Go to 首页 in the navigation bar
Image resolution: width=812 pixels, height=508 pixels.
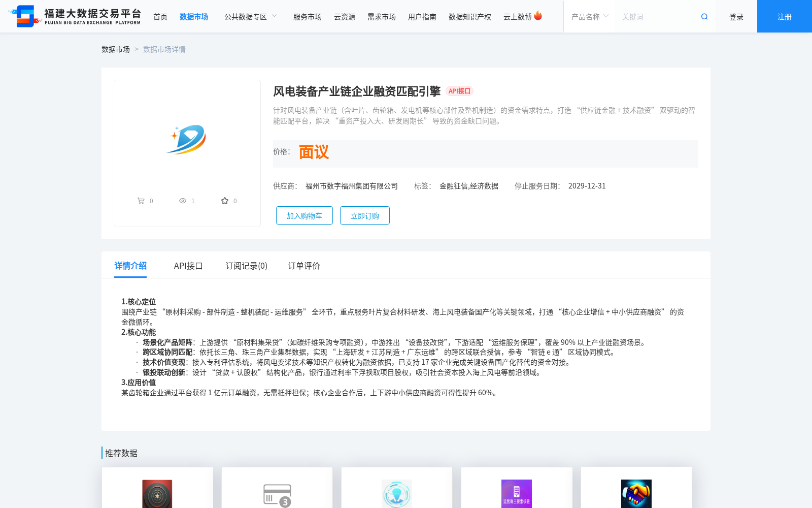point(160,17)
